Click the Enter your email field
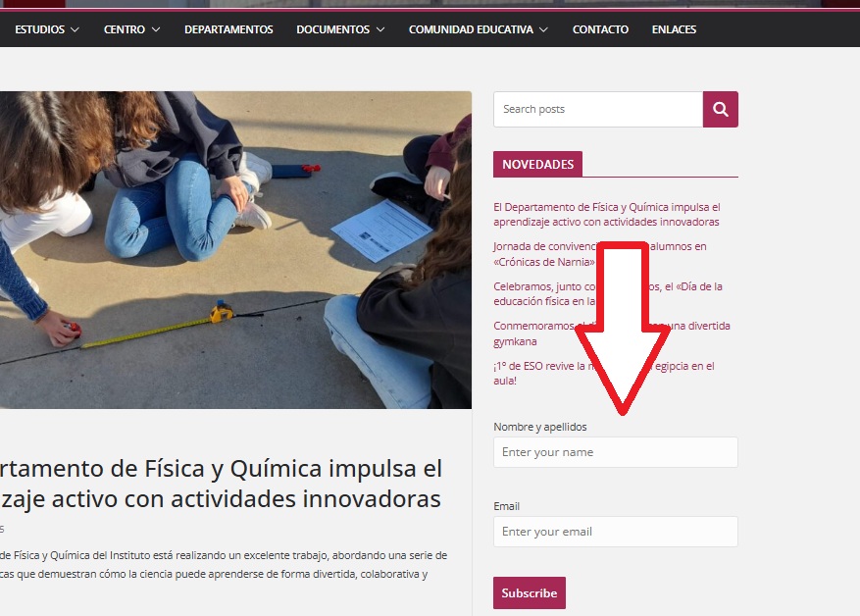Image resolution: width=860 pixels, height=616 pixels. pos(616,532)
